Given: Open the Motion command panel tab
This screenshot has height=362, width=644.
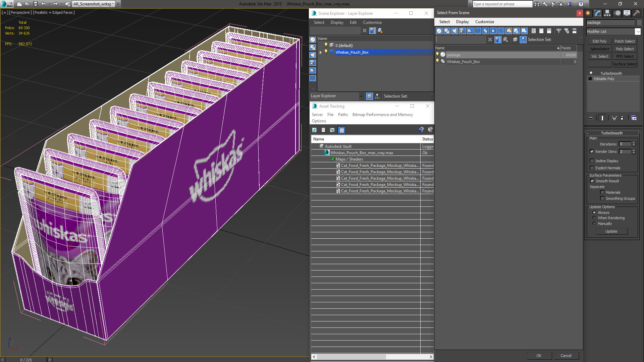Looking at the screenshot, I should click(x=618, y=13).
